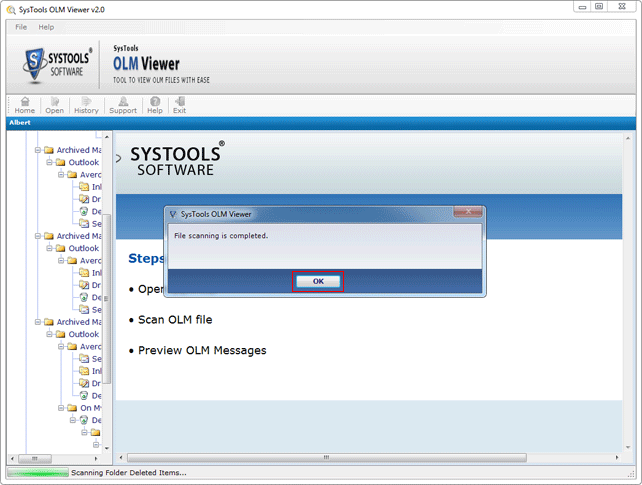The height and width of the screenshot is (485, 642).
Task: Click the main pane scroll-up arrow
Action: click(628, 139)
